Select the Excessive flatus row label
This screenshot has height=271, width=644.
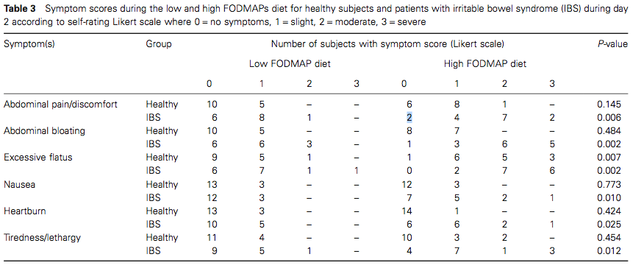tap(37, 157)
